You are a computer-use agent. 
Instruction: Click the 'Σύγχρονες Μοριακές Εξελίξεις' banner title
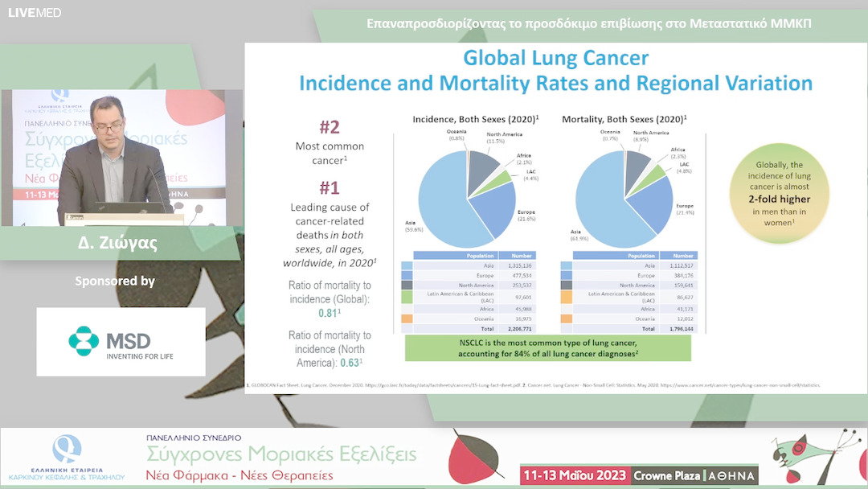coord(281,454)
